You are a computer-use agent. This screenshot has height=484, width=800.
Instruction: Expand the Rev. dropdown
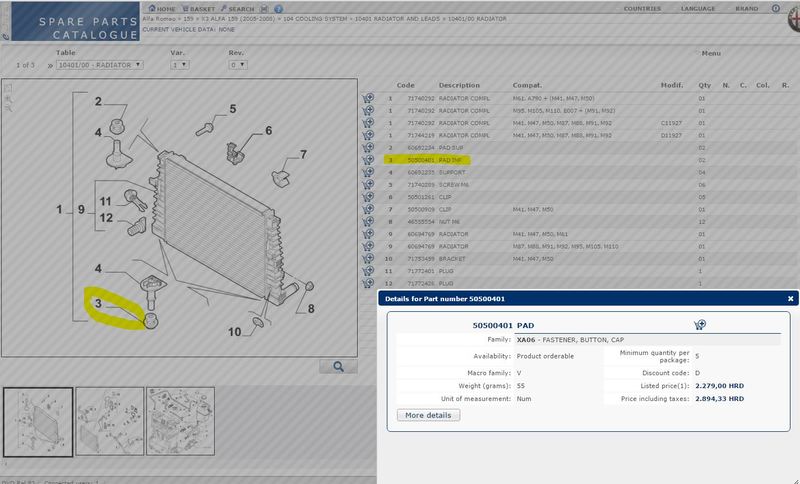click(x=237, y=65)
